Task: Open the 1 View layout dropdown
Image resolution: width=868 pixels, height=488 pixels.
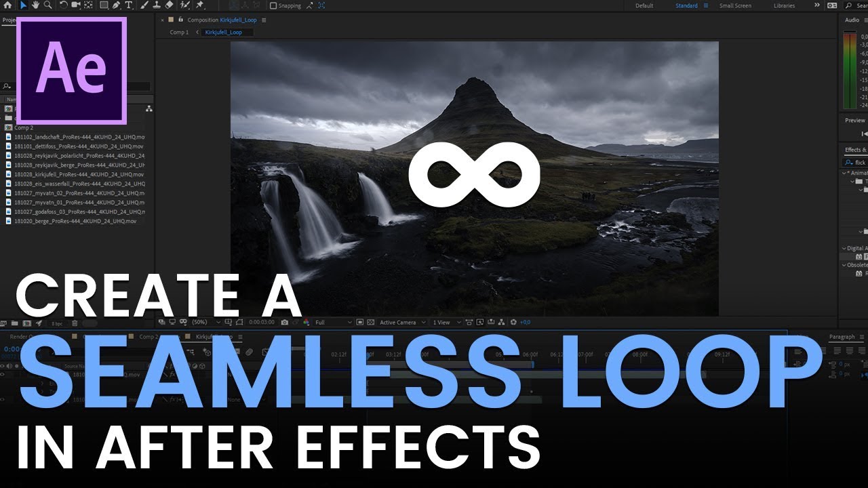Action: coord(447,323)
